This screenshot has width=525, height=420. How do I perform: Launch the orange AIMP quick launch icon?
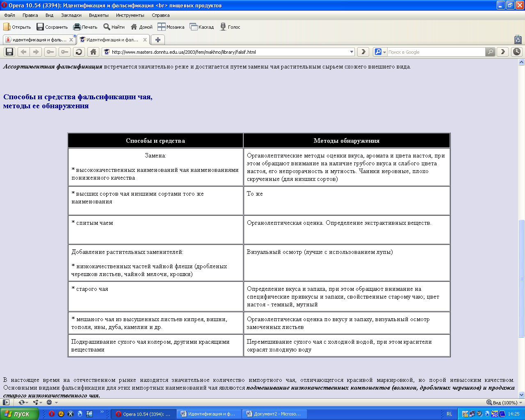61,414
